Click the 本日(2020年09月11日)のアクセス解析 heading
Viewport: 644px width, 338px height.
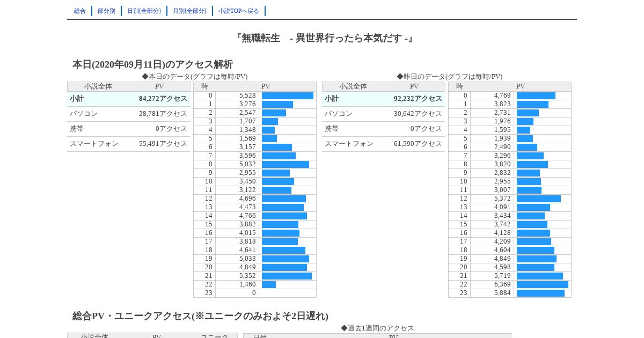(x=152, y=64)
